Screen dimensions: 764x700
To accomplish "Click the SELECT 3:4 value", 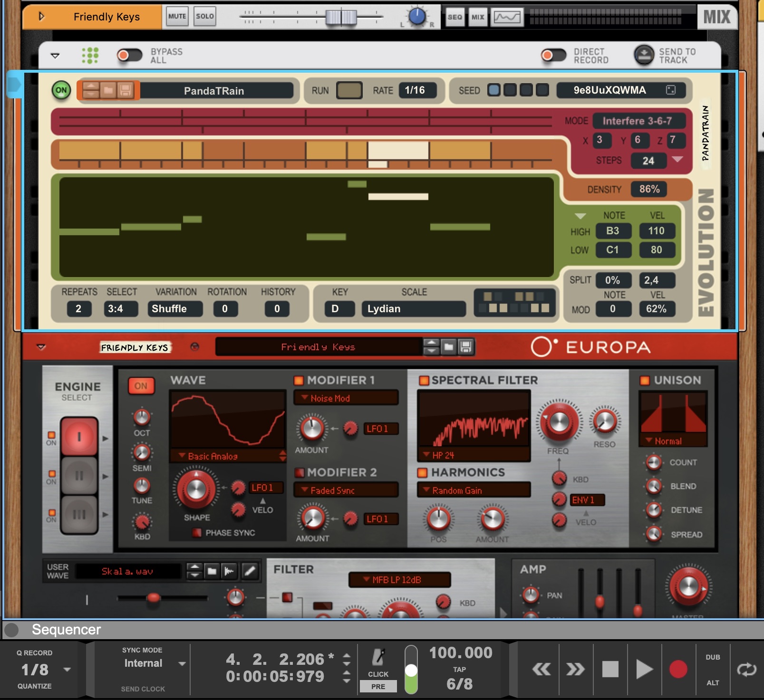I will [x=121, y=309].
